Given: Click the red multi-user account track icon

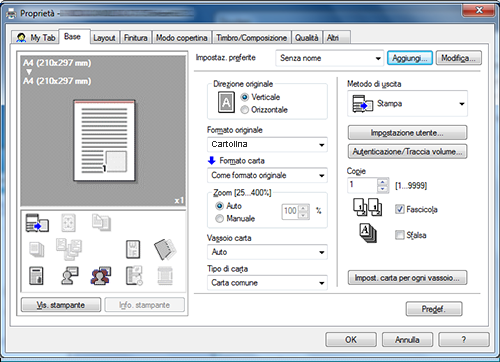Looking at the screenshot, I should tap(101, 276).
